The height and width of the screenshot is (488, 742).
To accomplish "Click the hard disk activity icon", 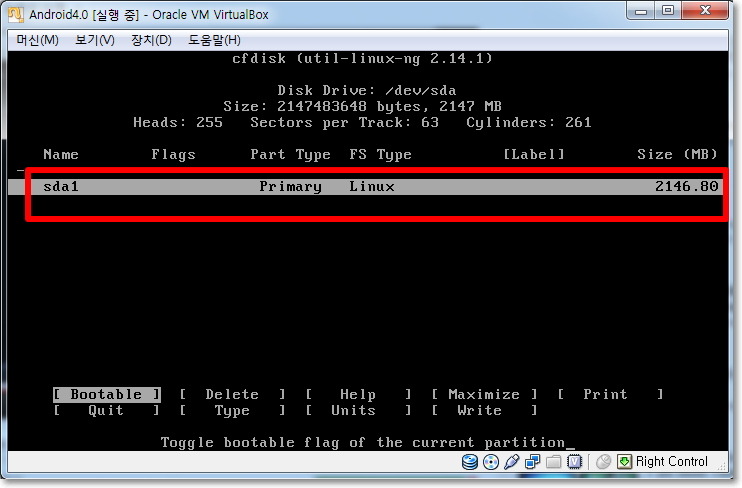I will pos(470,462).
